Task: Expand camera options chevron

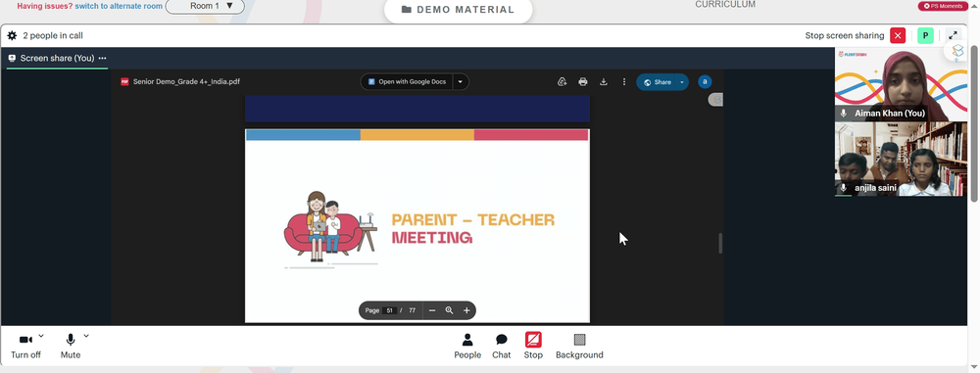Action: coord(41,336)
